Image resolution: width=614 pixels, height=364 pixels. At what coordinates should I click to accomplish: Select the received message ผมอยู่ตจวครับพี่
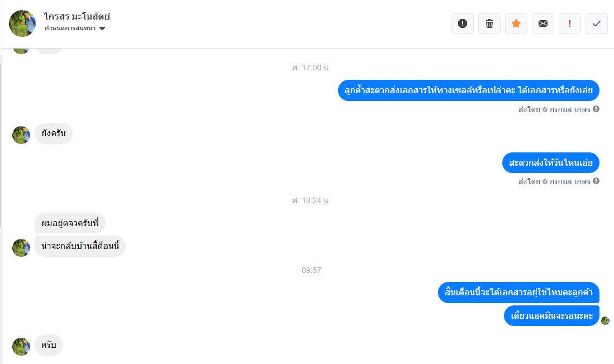coord(70,223)
